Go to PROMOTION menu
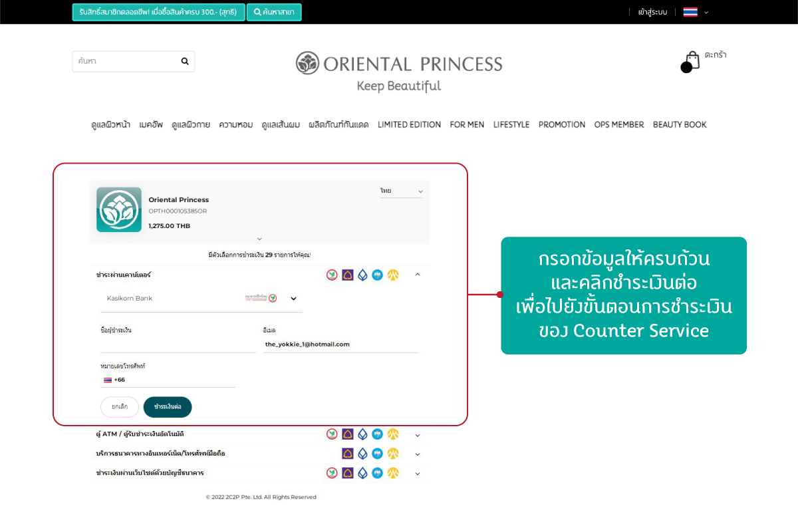Image resolution: width=798 pixels, height=532 pixels. 562,124
